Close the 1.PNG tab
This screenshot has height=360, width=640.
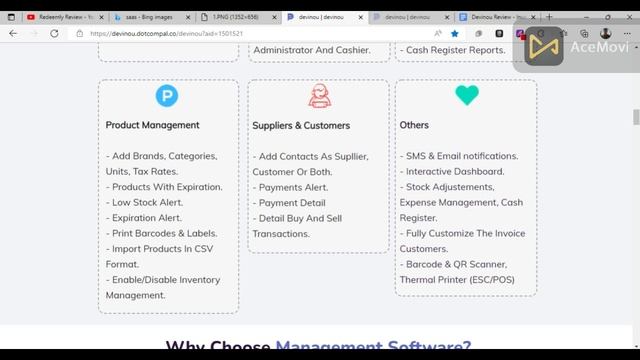point(274,17)
